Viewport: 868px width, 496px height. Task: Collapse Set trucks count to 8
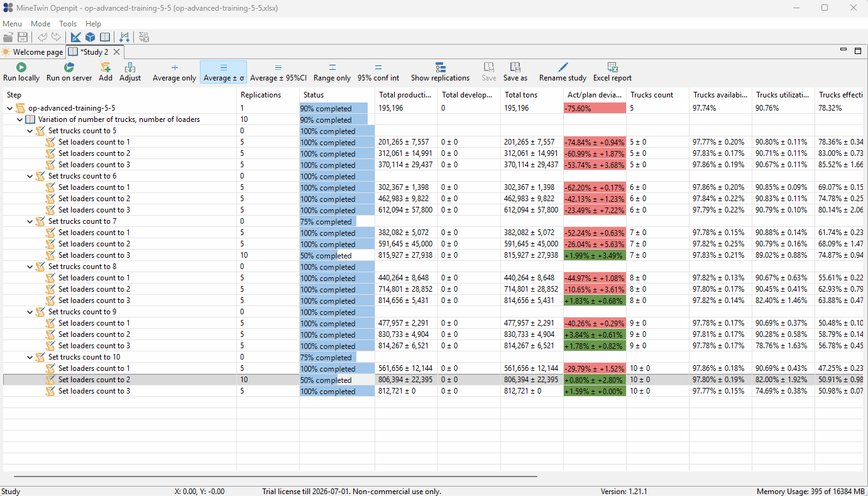point(30,267)
